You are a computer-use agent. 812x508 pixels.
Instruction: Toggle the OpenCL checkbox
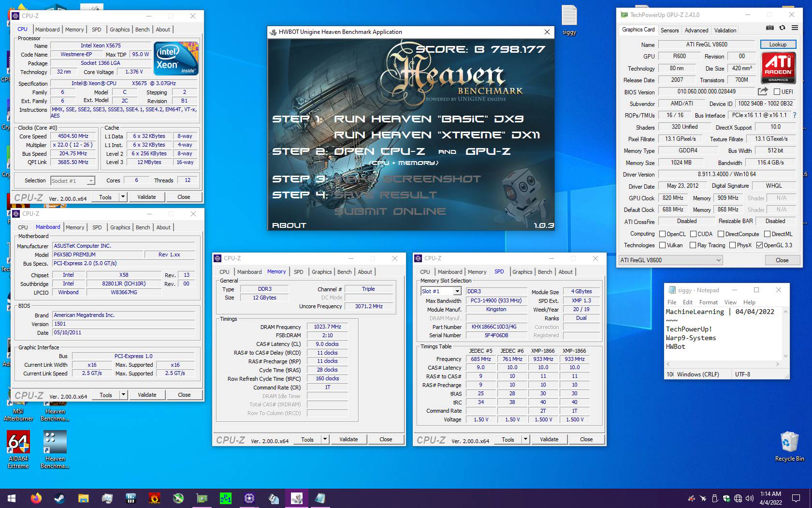(x=663, y=234)
